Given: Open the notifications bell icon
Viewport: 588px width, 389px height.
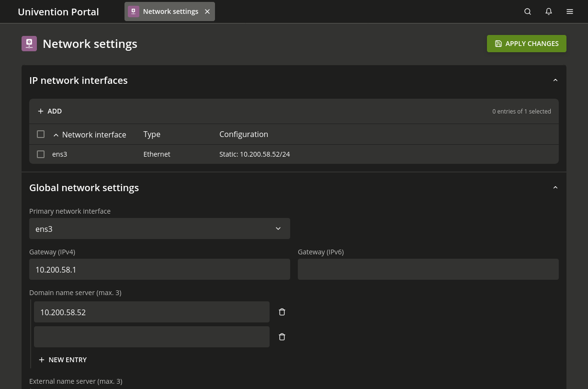Looking at the screenshot, I should click(549, 11).
